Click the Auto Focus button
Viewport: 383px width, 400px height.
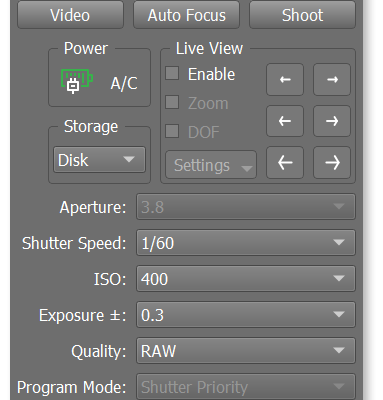[x=186, y=15]
